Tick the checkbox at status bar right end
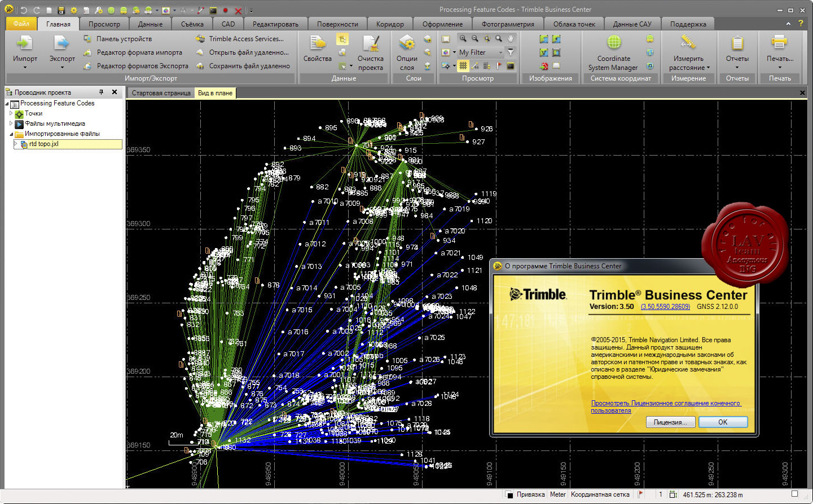813x504 pixels. pyautogui.click(x=794, y=494)
